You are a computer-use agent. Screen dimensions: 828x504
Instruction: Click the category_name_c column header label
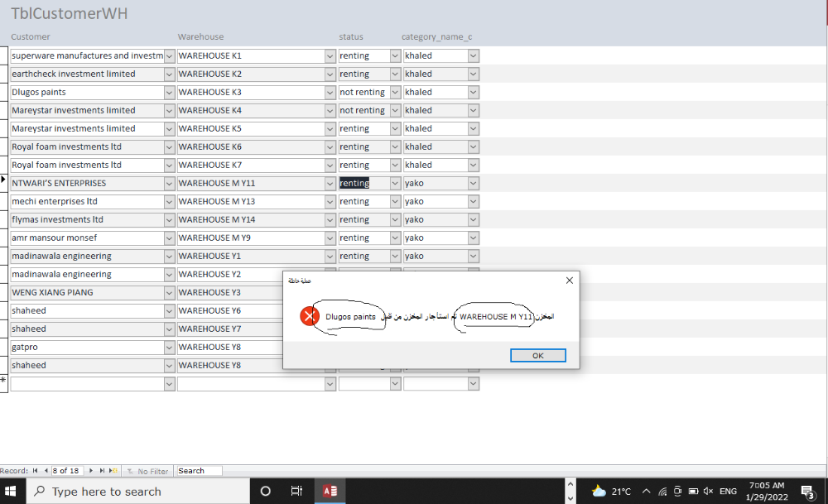click(436, 36)
